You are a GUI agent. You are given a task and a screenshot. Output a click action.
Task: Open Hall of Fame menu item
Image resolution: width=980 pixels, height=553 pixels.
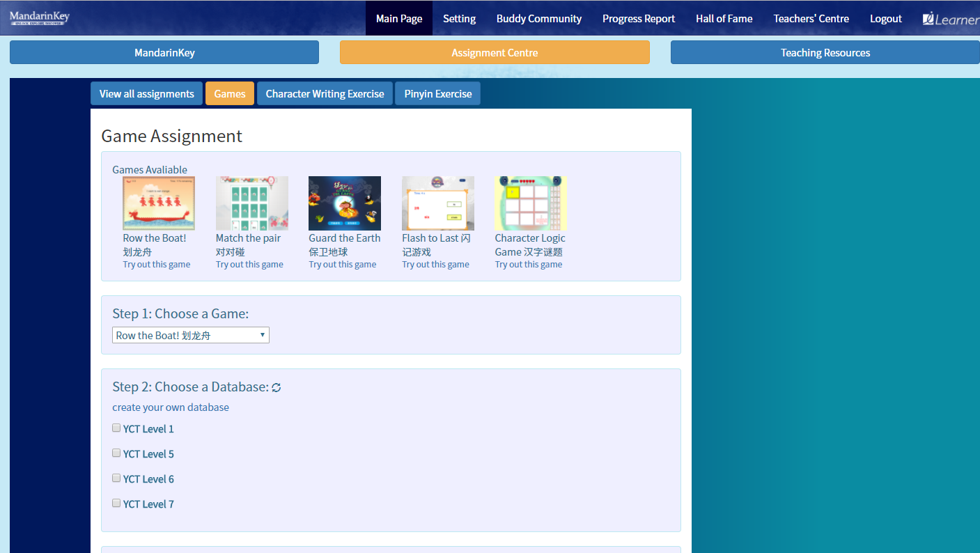tap(724, 18)
